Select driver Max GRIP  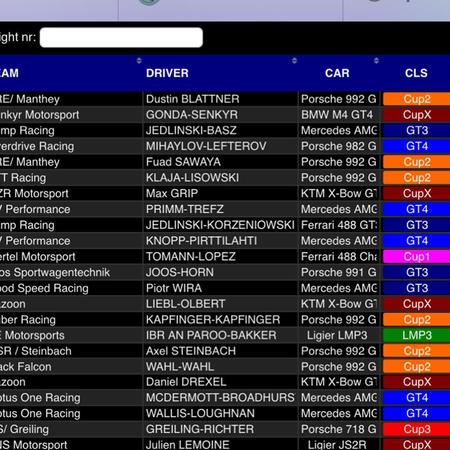click(172, 193)
